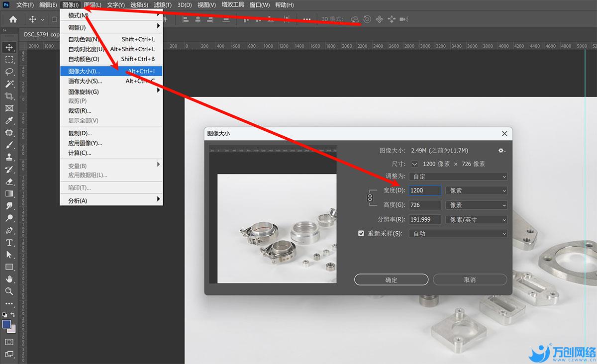The image size is (597, 364).
Task: Activate the Type (T) tool
Action: pyautogui.click(x=9, y=243)
